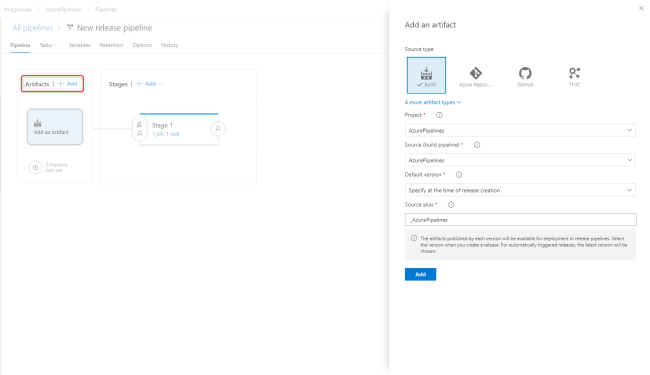Choose Azure Repos source type

[x=475, y=77]
